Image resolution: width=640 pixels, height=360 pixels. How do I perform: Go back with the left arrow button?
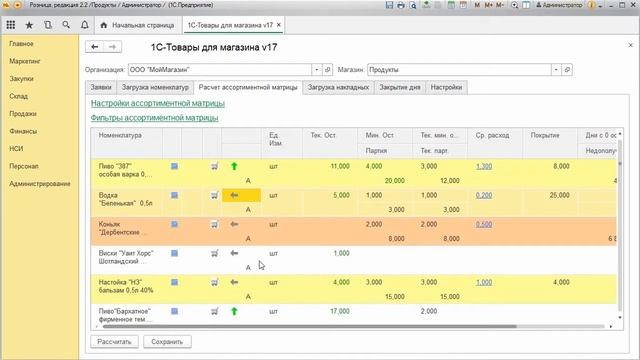94,47
